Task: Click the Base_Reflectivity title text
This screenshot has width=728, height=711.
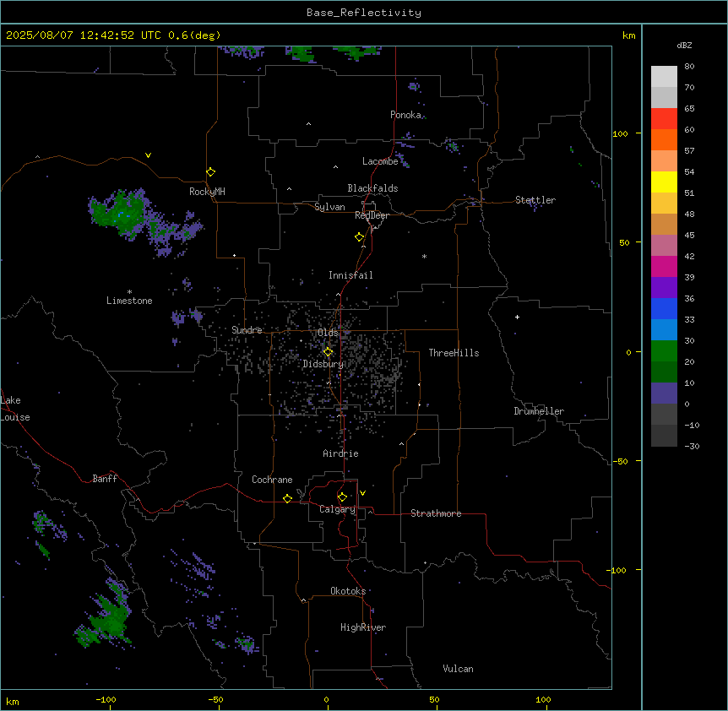Action: coord(364,13)
